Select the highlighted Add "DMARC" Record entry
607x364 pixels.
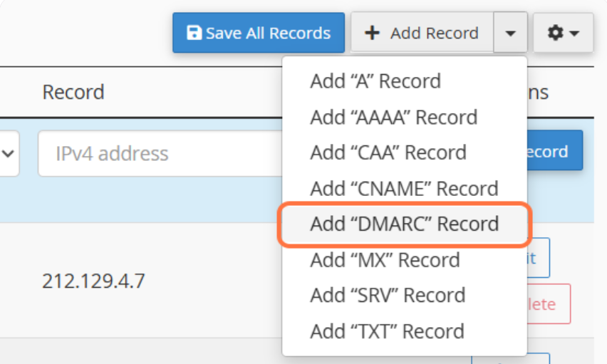404,224
